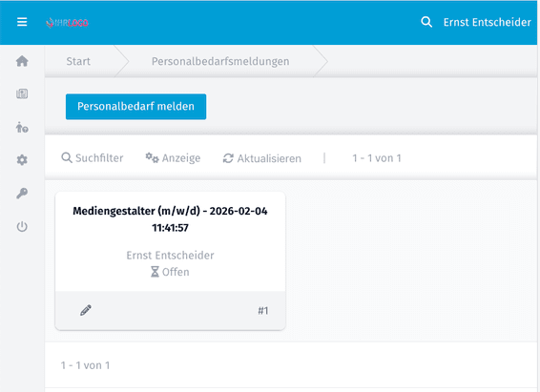The width and height of the screenshot is (540, 392).
Task: Click the #1 entry number
Action: pyautogui.click(x=263, y=311)
